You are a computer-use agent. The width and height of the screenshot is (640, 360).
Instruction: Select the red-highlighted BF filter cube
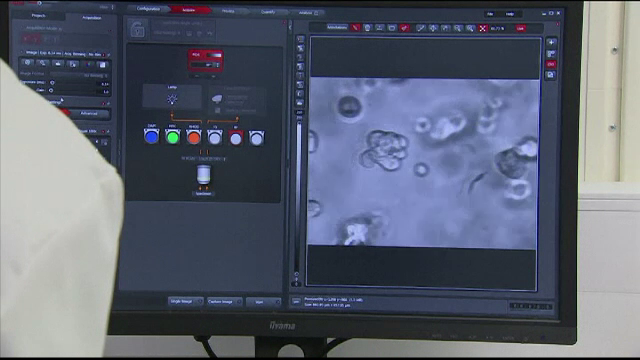coord(236,138)
